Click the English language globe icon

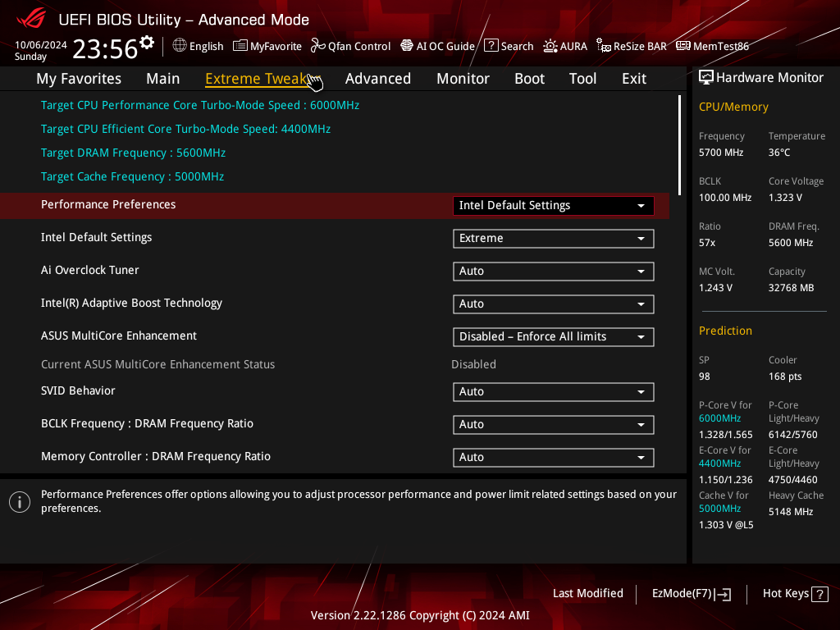[180, 46]
